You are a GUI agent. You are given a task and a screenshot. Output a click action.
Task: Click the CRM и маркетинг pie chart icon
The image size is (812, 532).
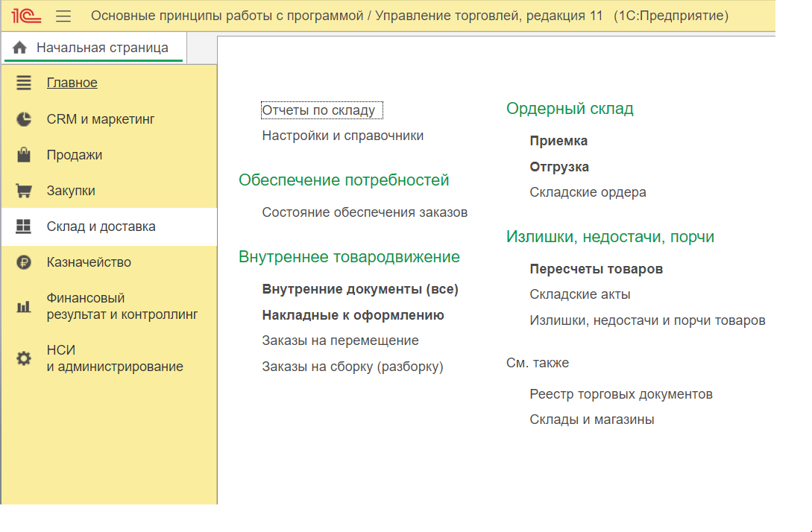click(x=24, y=119)
